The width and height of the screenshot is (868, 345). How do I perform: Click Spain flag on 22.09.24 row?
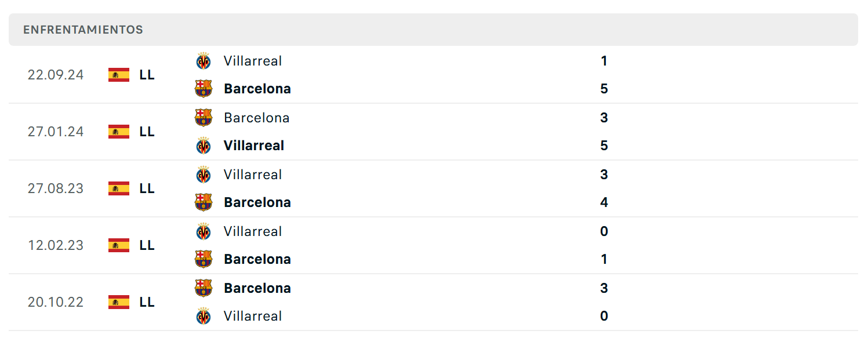click(x=119, y=75)
